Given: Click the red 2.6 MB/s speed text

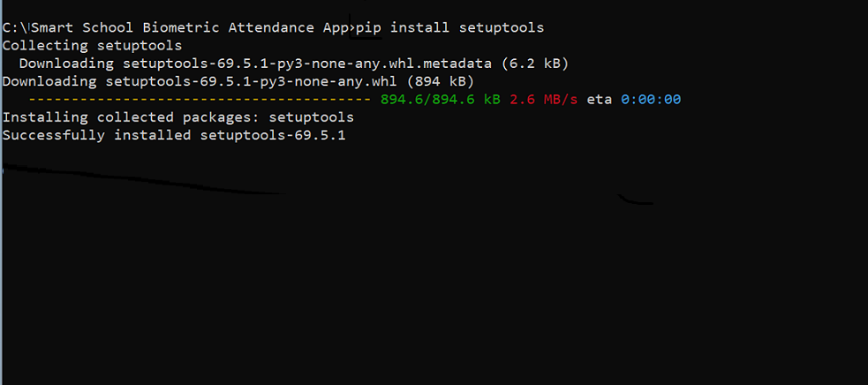Looking at the screenshot, I should point(544,99).
